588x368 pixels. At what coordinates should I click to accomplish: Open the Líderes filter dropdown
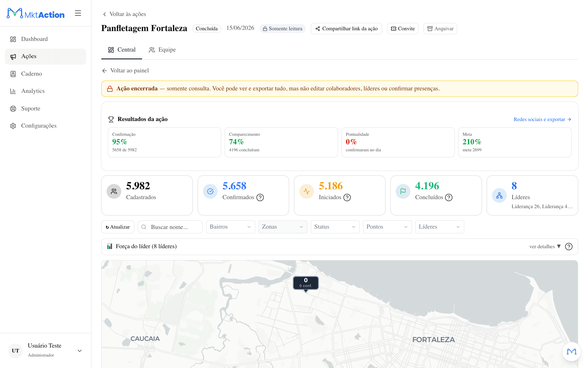pyautogui.click(x=439, y=227)
